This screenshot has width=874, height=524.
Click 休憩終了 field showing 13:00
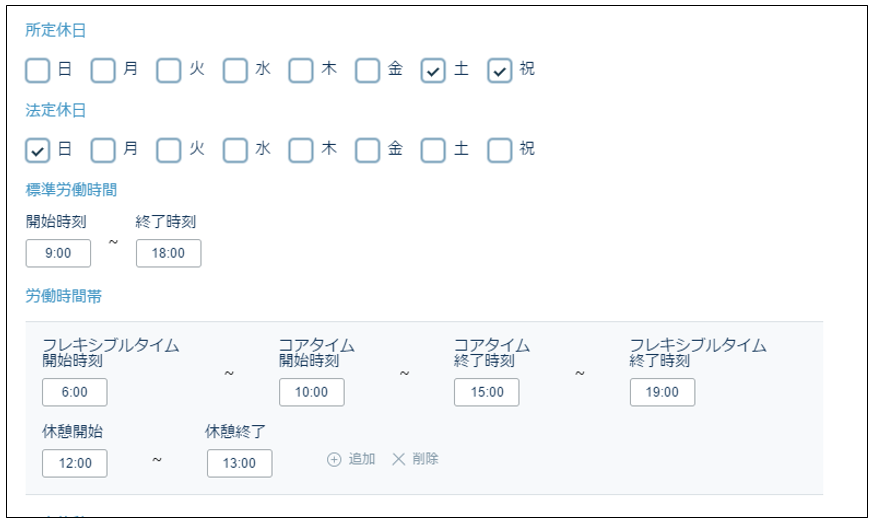point(240,463)
